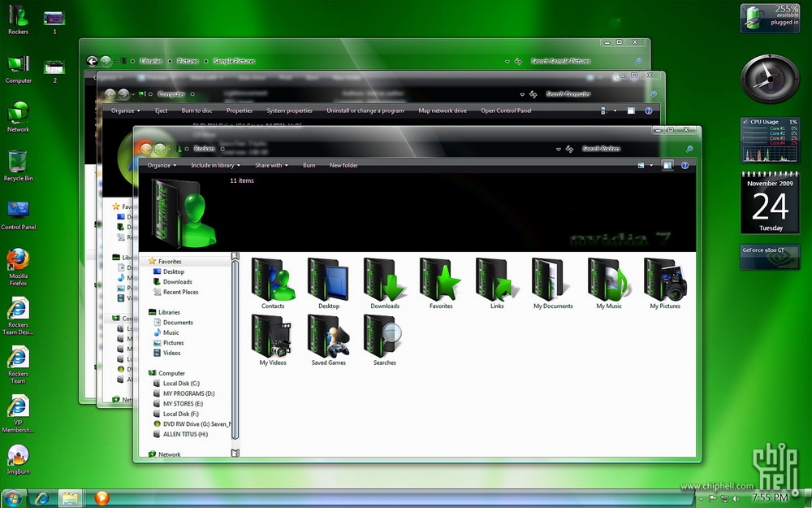812x508 pixels.
Task: Click Open Control Panel button
Action: [506, 111]
